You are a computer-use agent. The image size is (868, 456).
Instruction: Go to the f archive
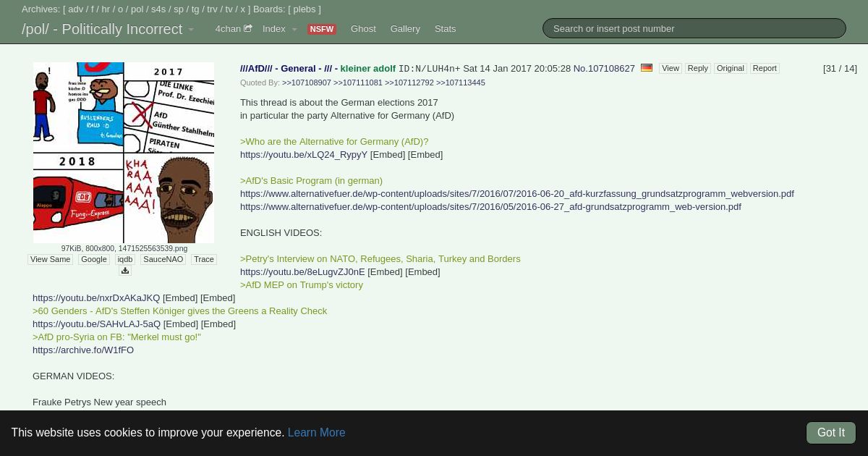[x=92, y=9]
